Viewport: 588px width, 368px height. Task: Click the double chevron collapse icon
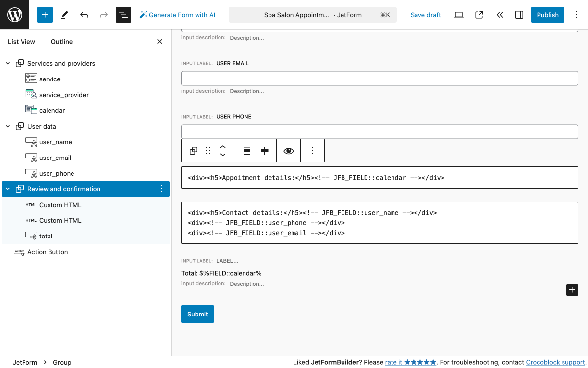pyautogui.click(x=500, y=15)
